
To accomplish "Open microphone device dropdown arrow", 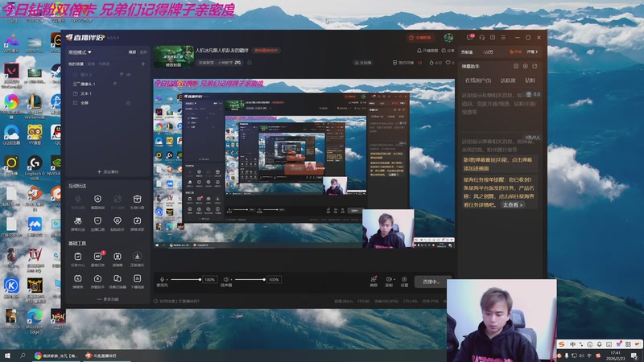I will (167, 279).
